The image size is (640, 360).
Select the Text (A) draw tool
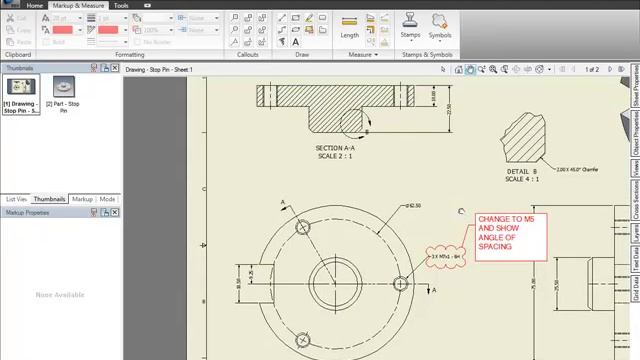(296, 42)
